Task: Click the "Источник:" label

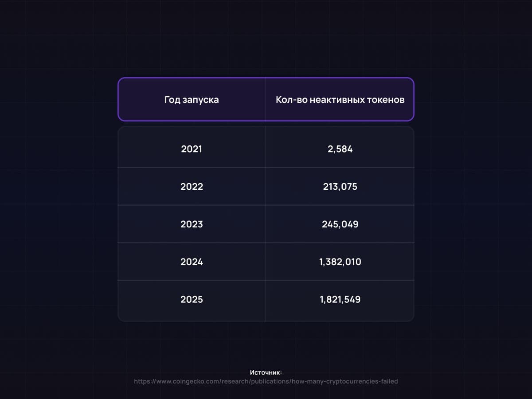Action: [x=266, y=373]
